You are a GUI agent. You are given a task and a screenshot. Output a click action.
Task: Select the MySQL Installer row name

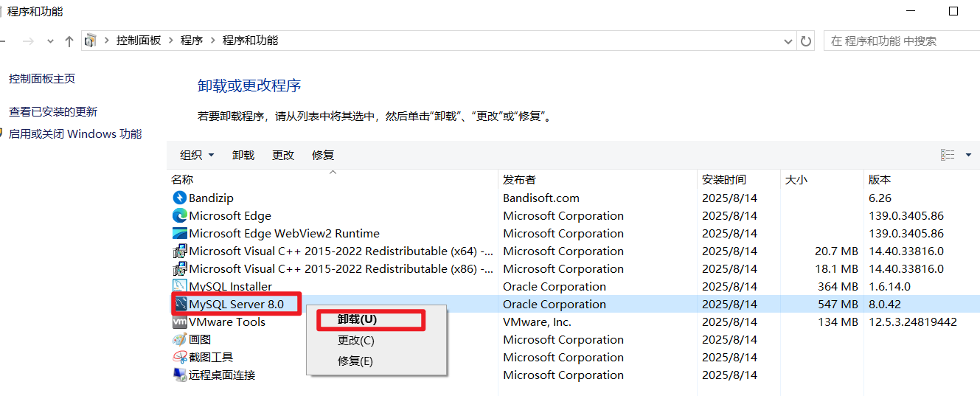tap(230, 286)
